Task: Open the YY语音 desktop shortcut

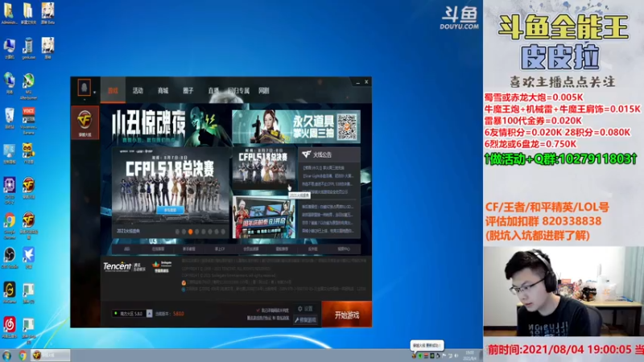Action: click(28, 154)
